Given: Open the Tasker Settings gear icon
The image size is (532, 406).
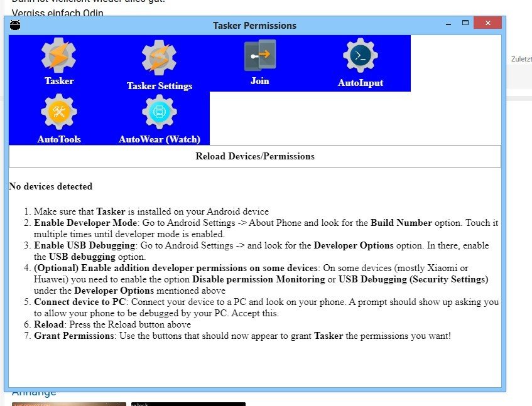Looking at the screenshot, I should (x=159, y=58).
